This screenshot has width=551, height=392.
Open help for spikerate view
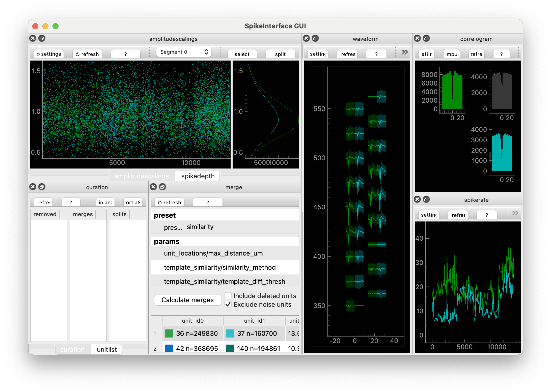click(487, 215)
